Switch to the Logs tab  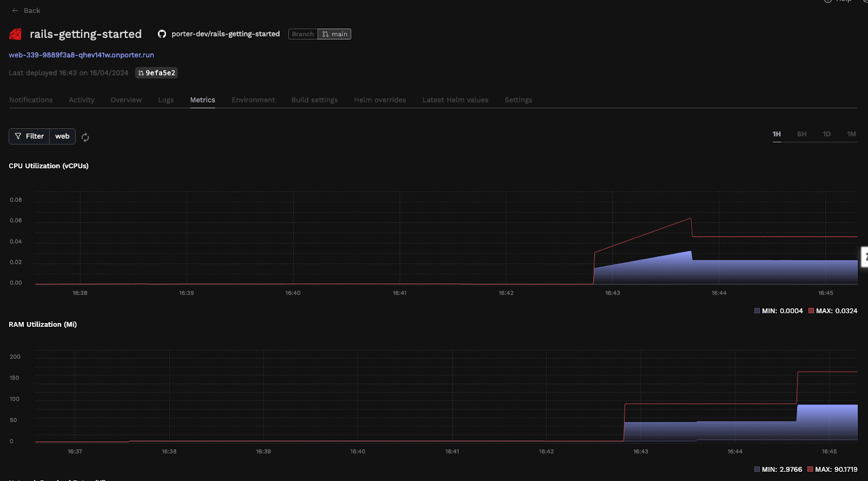pyautogui.click(x=166, y=100)
